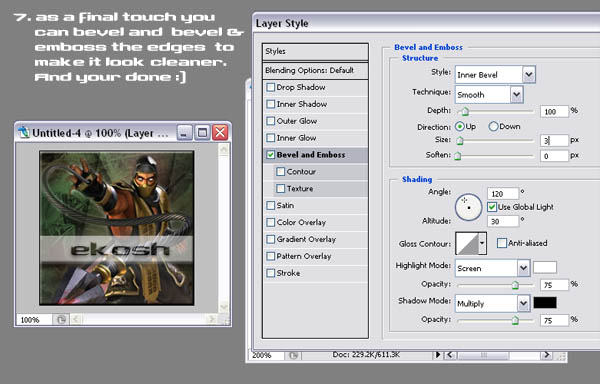The height and width of the screenshot is (384, 600).
Task: Click the Angle field showing 120
Action: pyautogui.click(x=503, y=194)
